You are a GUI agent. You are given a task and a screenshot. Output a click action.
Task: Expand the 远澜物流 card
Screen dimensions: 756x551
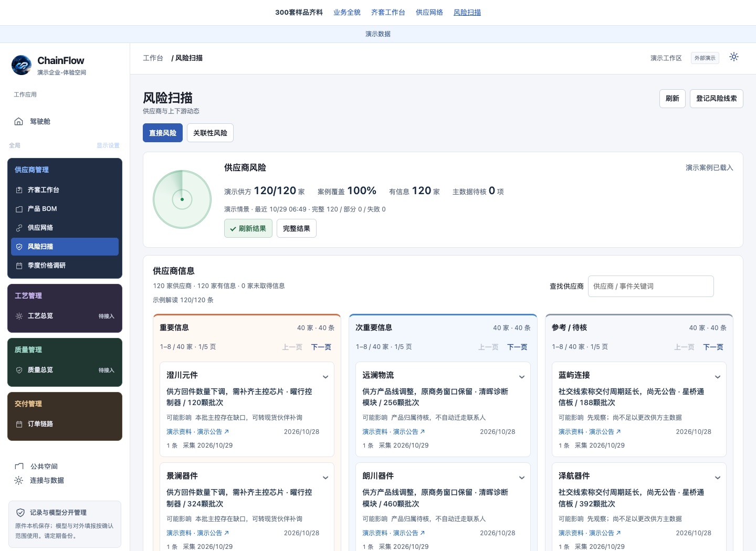(x=522, y=377)
